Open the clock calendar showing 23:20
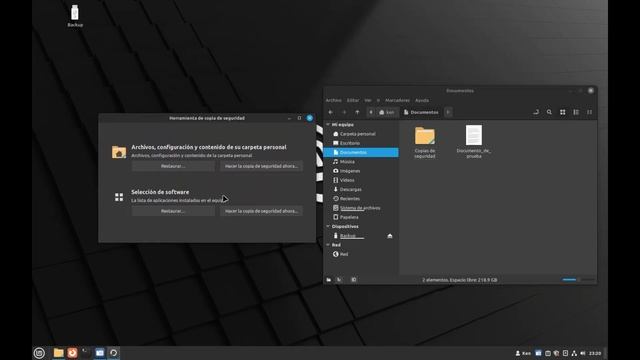 pyautogui.click(x=595, y=353)
